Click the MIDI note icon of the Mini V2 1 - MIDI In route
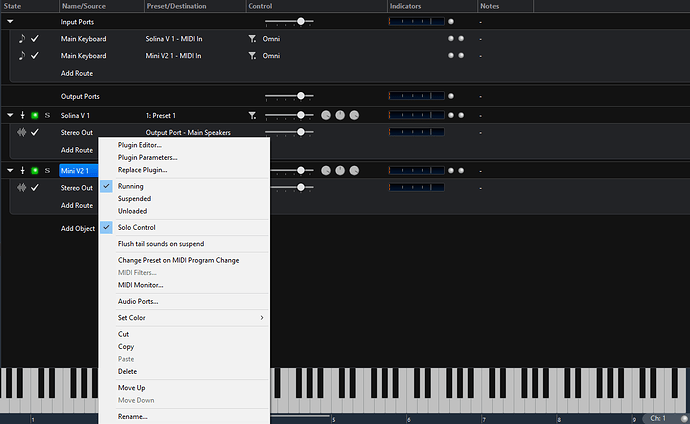The image size is (690, 424). click(22, 55)
